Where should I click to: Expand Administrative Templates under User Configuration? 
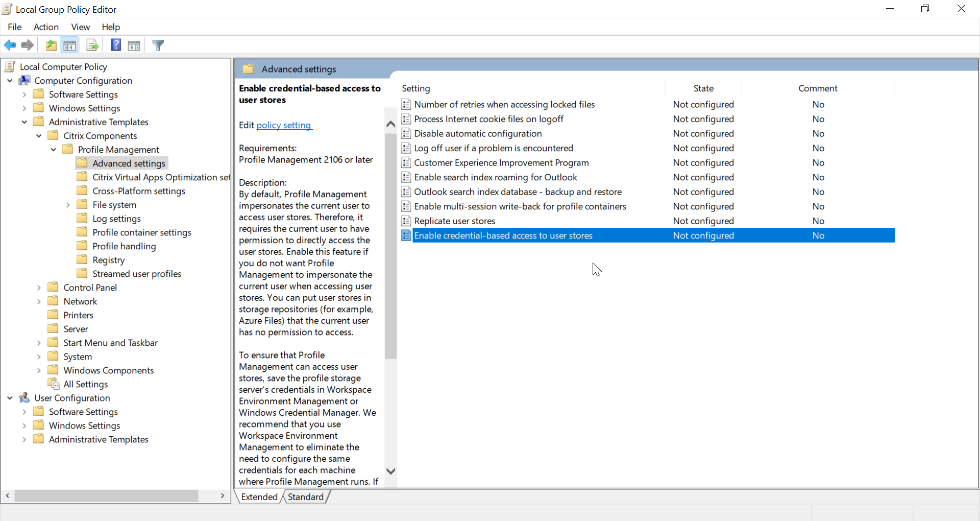click(24, 439)
